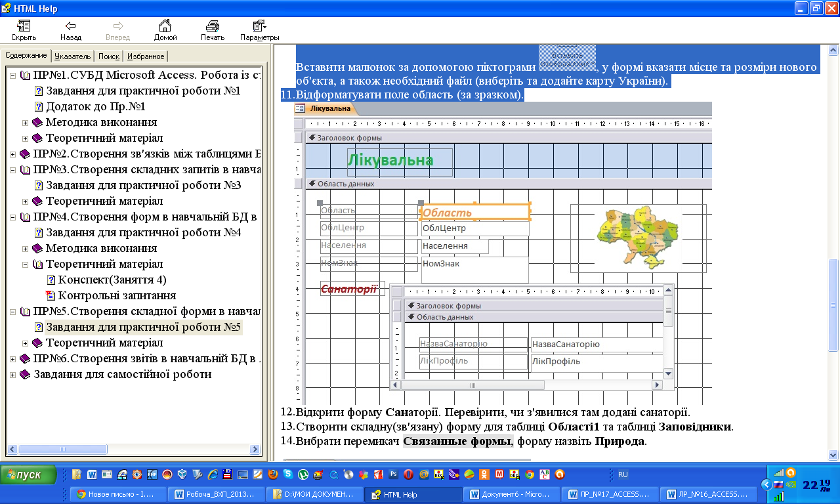Click the RU language indicator

point(623,474)
